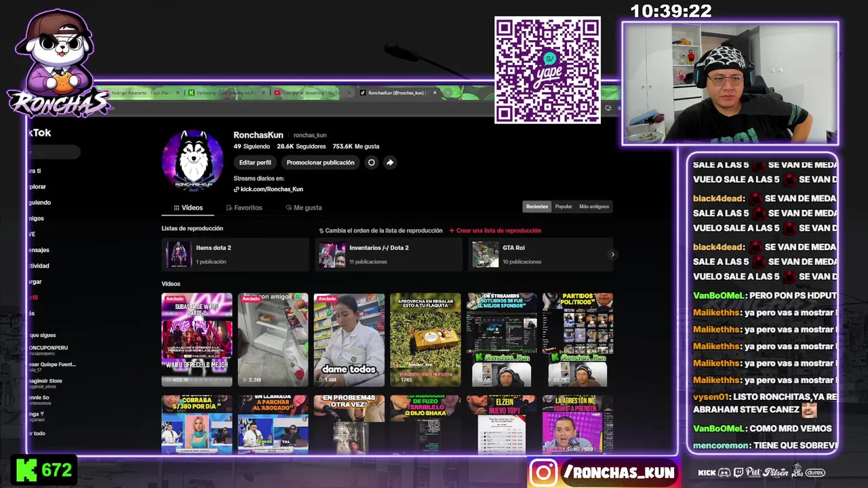This screenshot has width=868, height=488.
Task: Open the profile settings gear icon
Action: point(371,163)
